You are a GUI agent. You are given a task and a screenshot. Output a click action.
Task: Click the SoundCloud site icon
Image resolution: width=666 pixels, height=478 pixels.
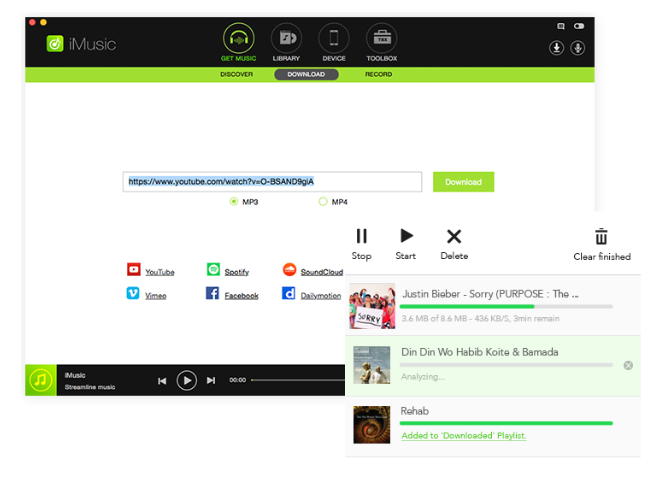(289, 269)
